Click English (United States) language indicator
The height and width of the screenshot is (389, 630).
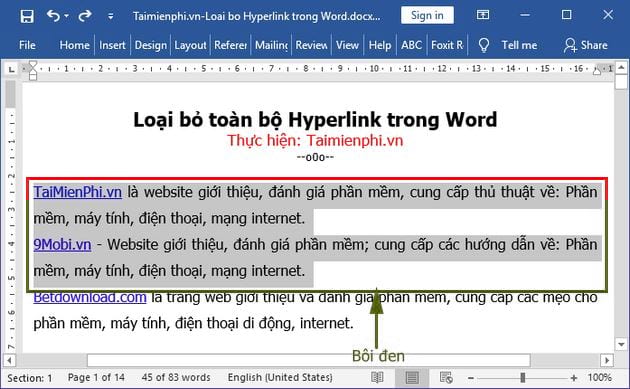point(280,377)
